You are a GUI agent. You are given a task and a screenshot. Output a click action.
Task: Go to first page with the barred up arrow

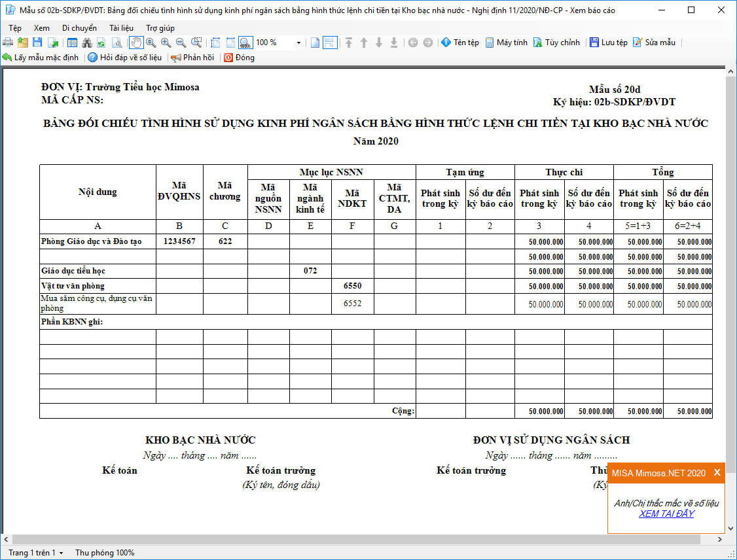coord(349,43)
